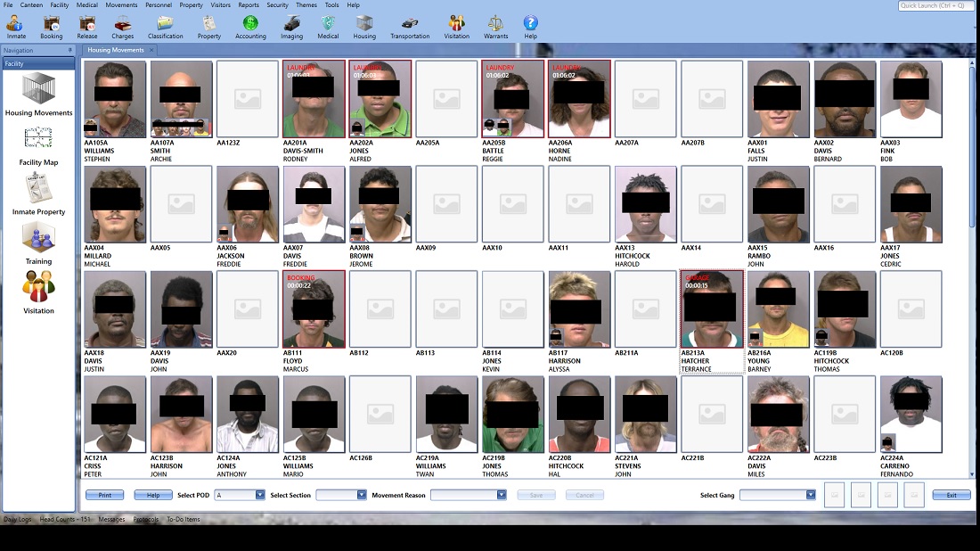Open the Select Section dropdown
The image size is (980, 551).
362,495
